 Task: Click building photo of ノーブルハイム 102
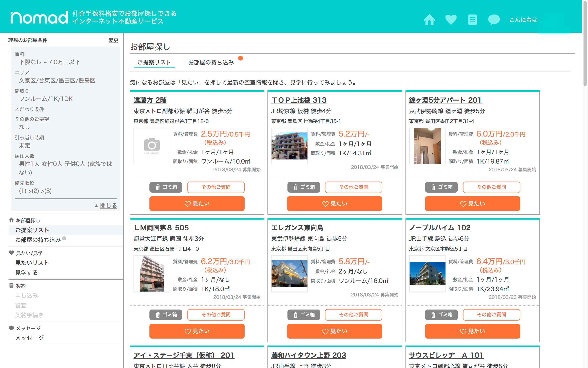click(427, 274)
